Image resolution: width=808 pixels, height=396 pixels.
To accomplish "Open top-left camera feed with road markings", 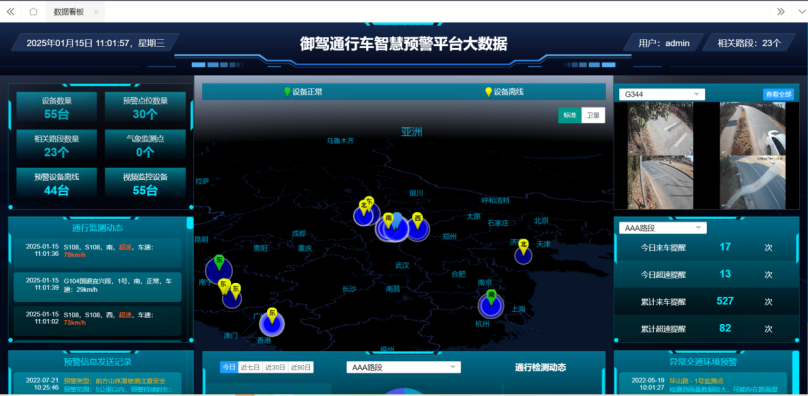I will click(x=660, y=128).
